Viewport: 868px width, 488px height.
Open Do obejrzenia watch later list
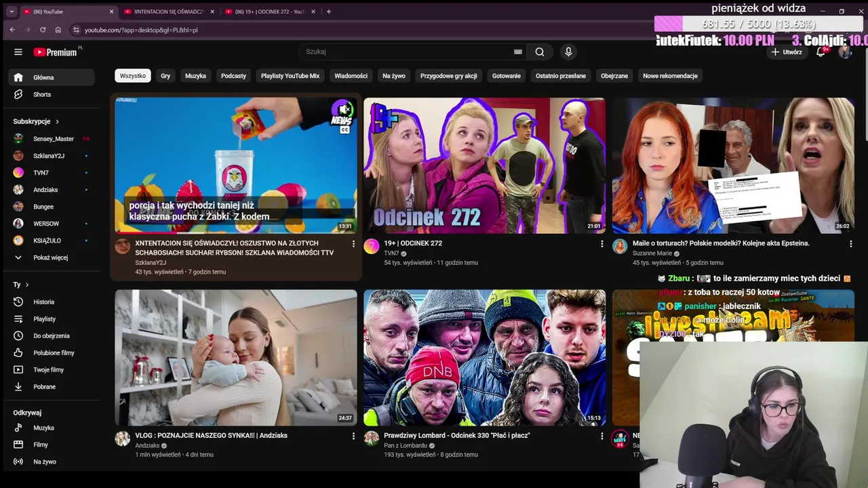pos(52,335)
